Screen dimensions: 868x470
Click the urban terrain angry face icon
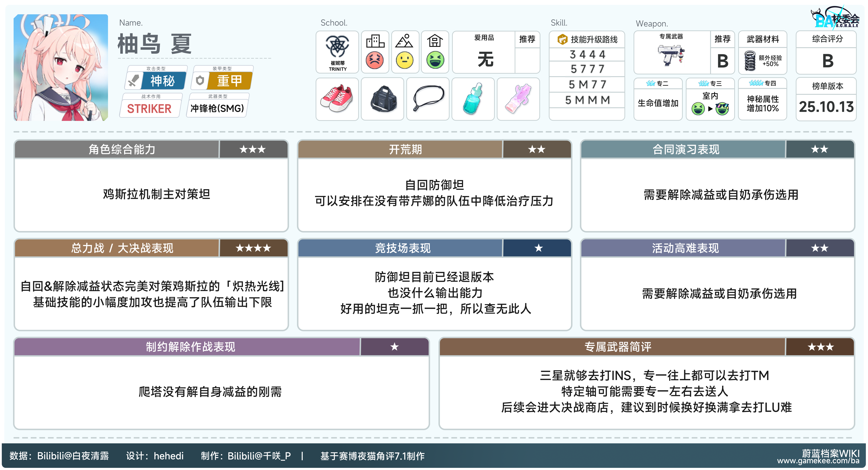coord(375,60)
